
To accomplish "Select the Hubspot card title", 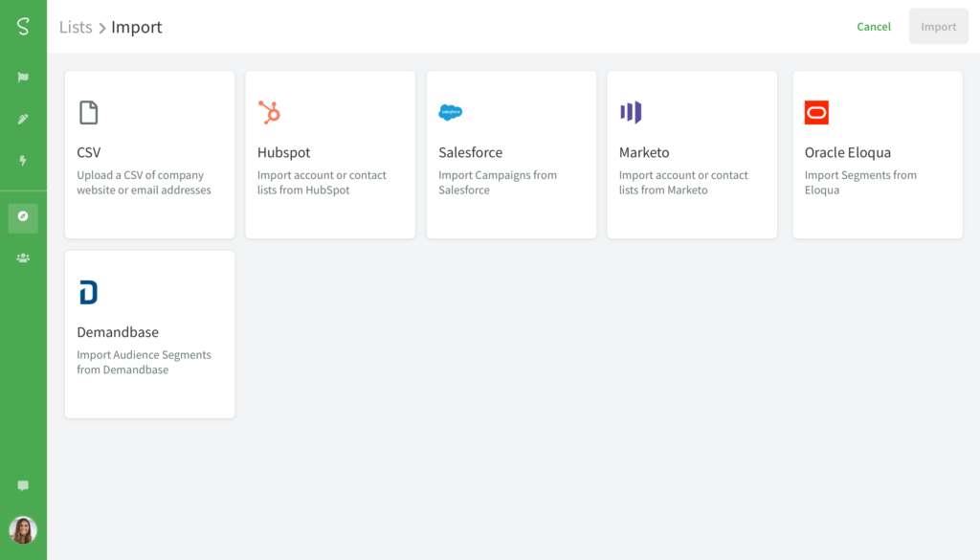I will click(x=283, y=152).
